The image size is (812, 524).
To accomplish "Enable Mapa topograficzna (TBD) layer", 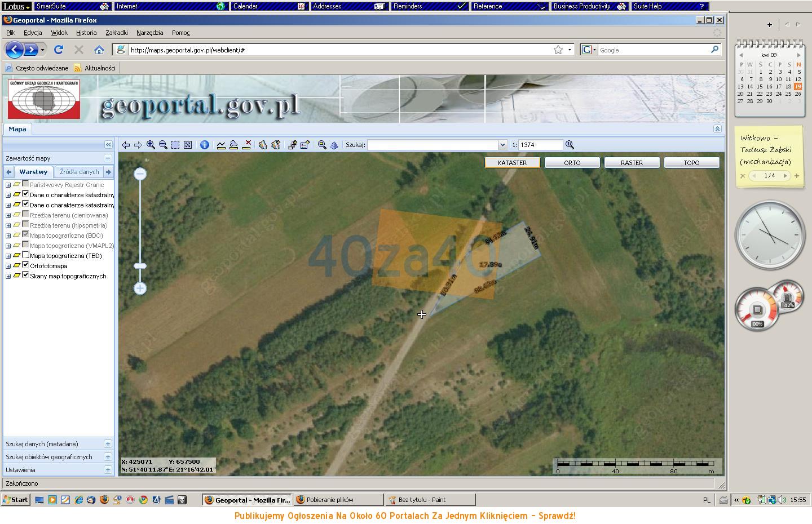I will tap(25, 255).
